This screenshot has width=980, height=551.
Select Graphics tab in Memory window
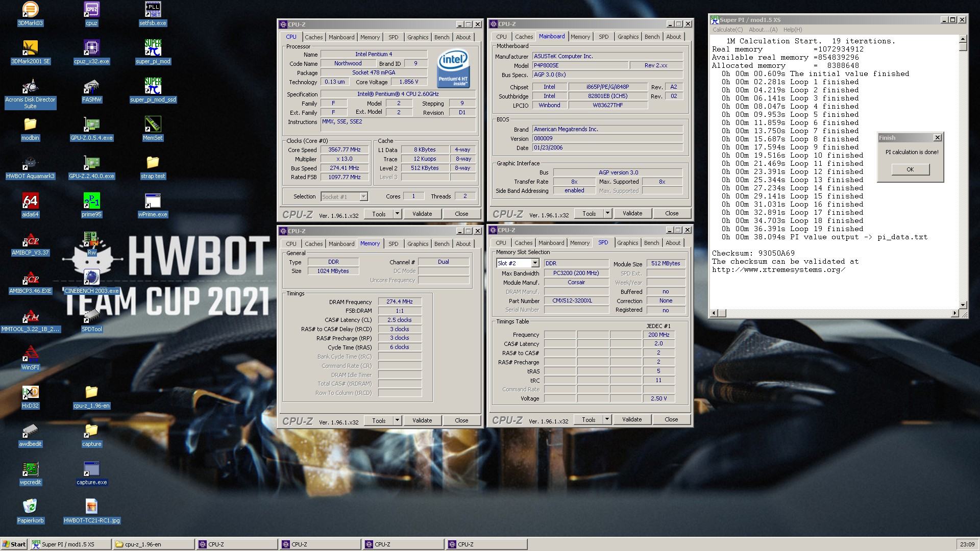tap(418, 244)
